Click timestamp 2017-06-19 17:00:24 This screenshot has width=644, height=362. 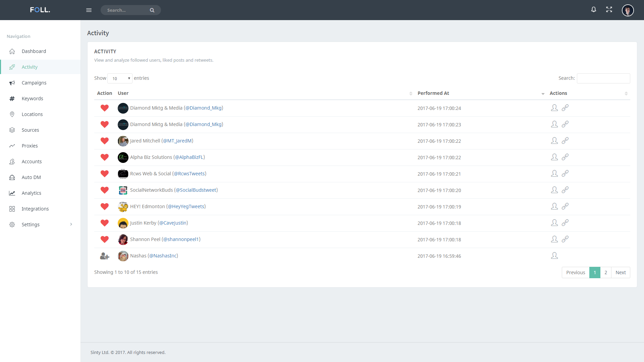(439, 108)
